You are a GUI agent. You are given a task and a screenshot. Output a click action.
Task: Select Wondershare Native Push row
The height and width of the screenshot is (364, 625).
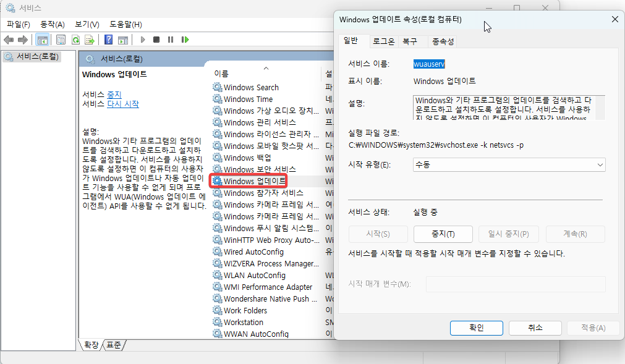266,298
